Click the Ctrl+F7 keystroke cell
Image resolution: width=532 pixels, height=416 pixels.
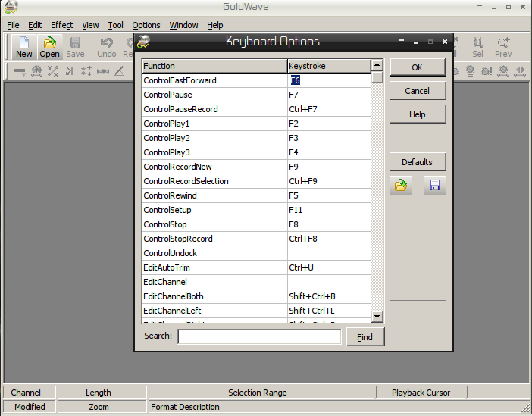pyautogui.click(x=329, y=109)
